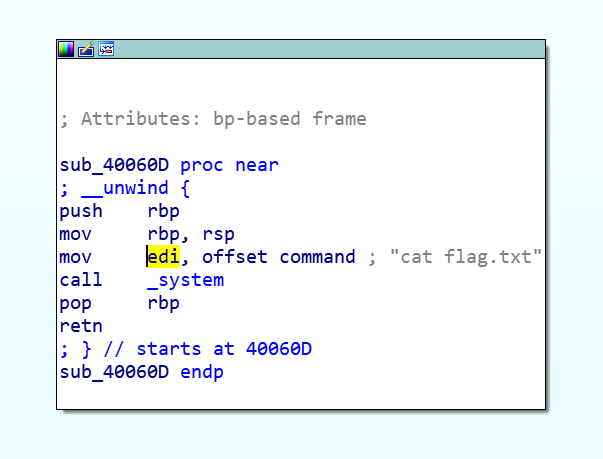
Task: Click sub_40060D in the endp line
Action: pyautogui.click(x=115, y=372)
